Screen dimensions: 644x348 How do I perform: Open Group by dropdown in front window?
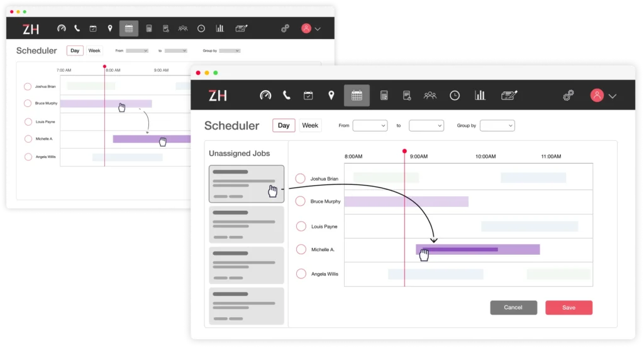point(497,125)
